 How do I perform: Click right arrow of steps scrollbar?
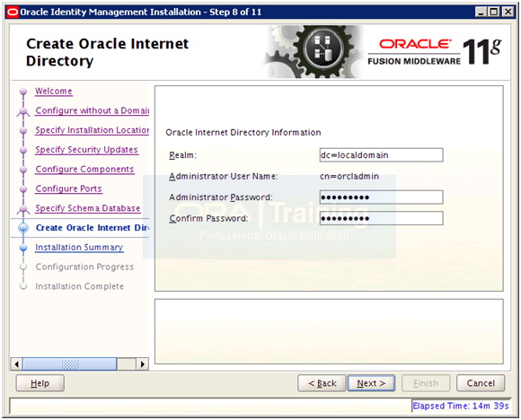coord(143,363)
